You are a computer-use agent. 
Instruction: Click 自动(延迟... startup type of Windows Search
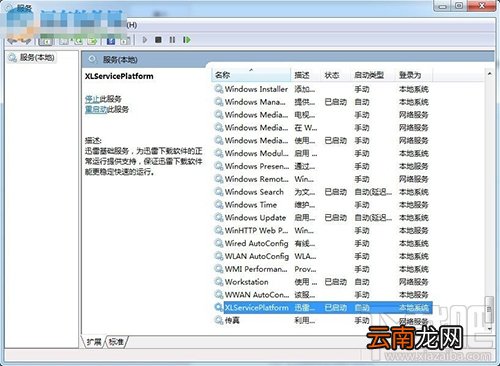[x=373, y=192]
